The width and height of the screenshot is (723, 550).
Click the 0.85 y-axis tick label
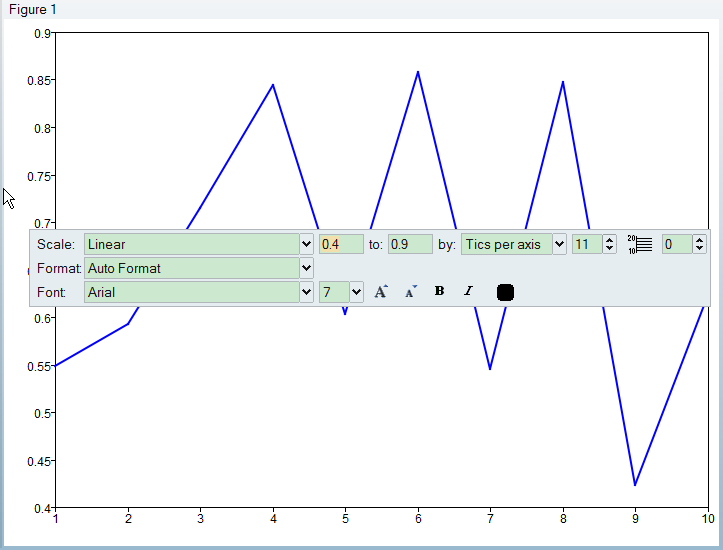point(41,80)
